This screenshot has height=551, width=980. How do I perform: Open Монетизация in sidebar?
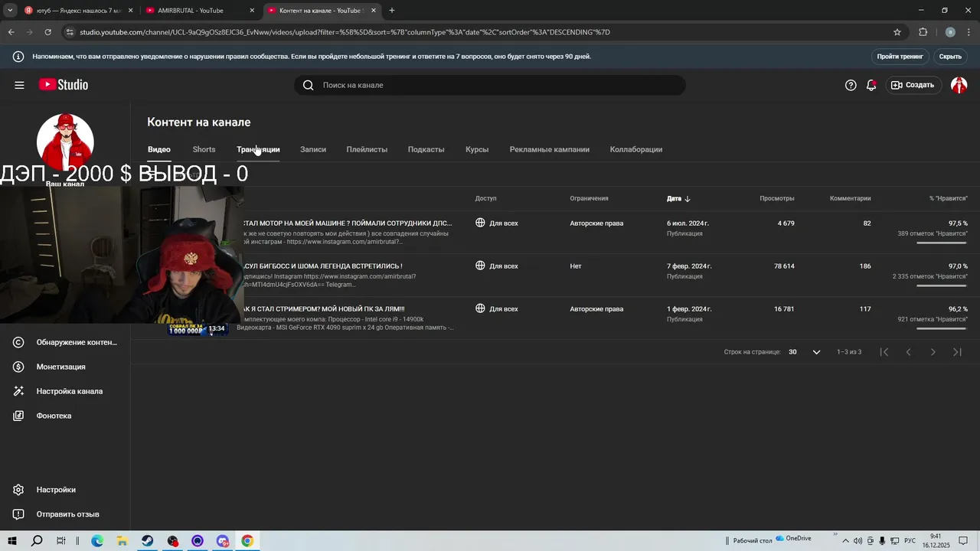(65, 367)
